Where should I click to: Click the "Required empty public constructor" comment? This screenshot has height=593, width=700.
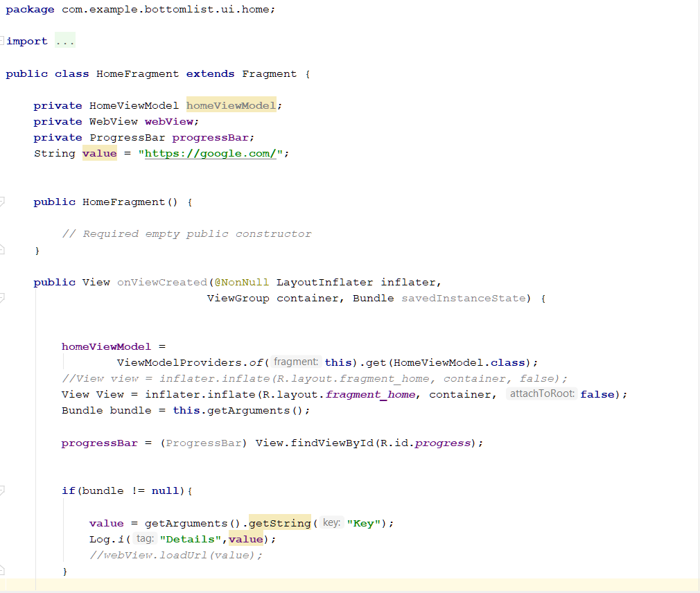(186, 234)
